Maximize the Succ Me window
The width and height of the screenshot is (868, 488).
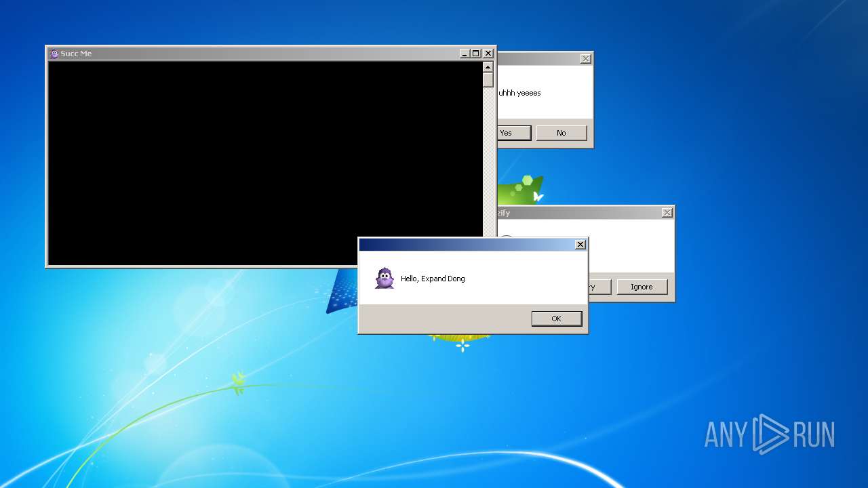[476, 54]
